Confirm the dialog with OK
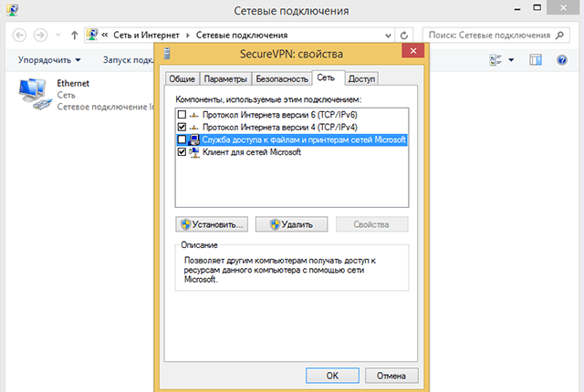Viewport: 584px width, 392px height. pyautogui.click(x=332, y=376)
